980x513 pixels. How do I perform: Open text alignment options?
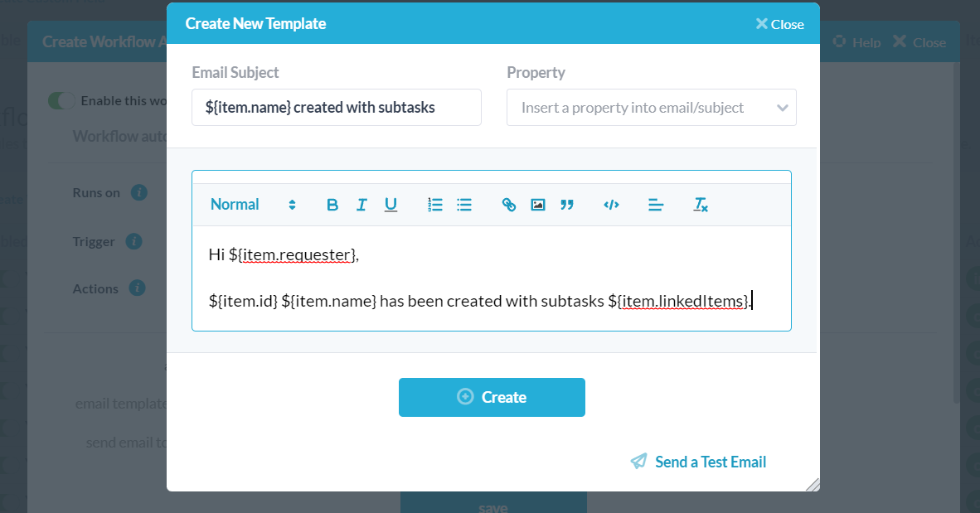656,205
